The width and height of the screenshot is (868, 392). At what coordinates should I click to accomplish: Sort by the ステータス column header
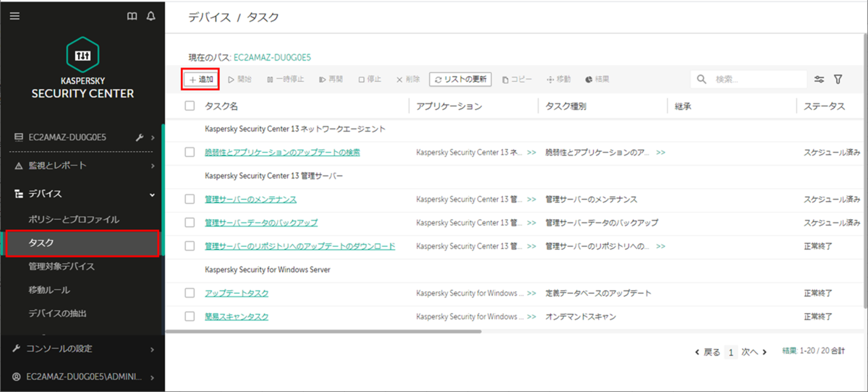[824, 106]
